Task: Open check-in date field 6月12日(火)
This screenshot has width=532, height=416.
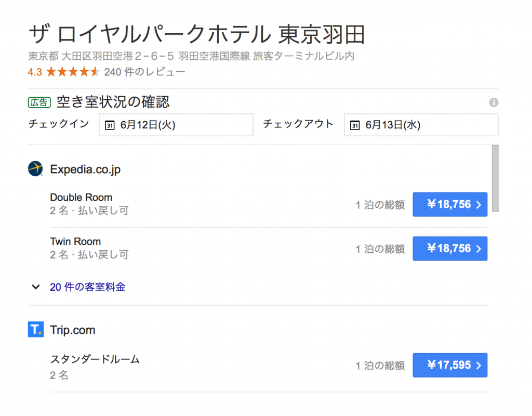Action: 176,125
